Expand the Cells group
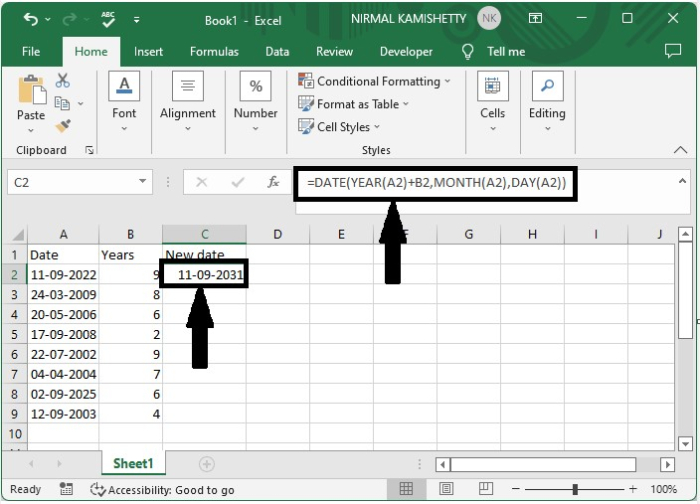This screenshot has height=504, width=700. pyautogui.click(x=493, y=102)
